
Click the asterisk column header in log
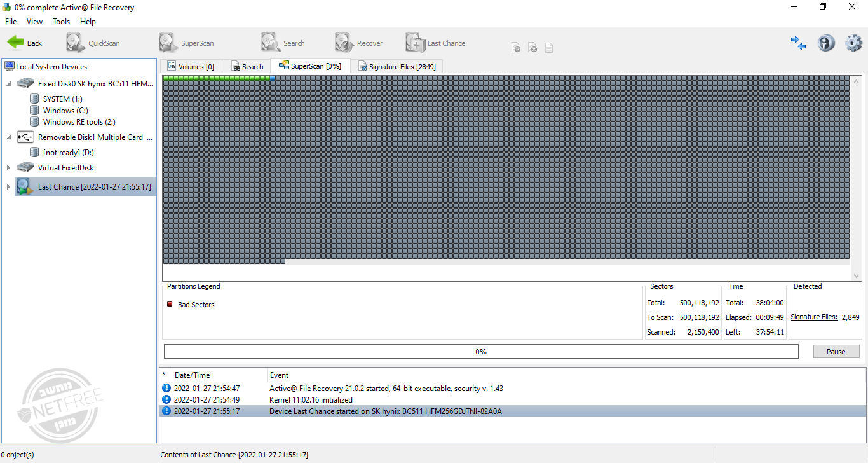coord(165,375)
